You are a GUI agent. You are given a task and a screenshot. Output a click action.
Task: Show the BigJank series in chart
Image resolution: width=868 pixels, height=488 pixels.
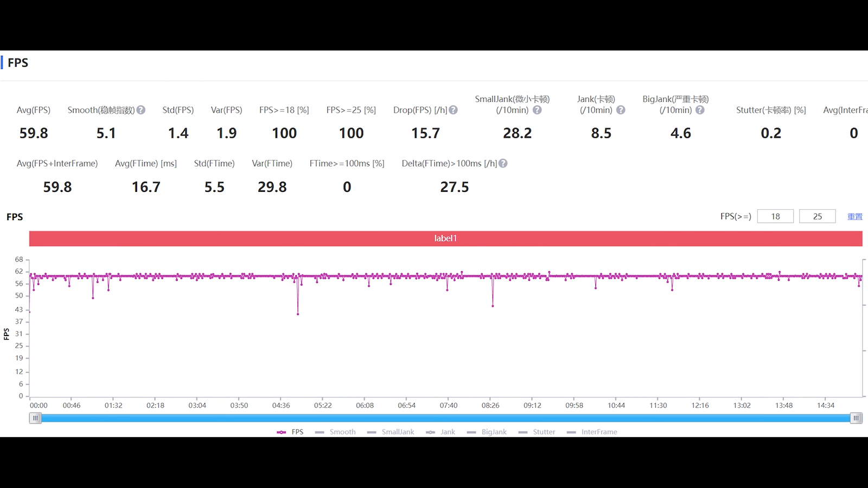coord(487,432)
